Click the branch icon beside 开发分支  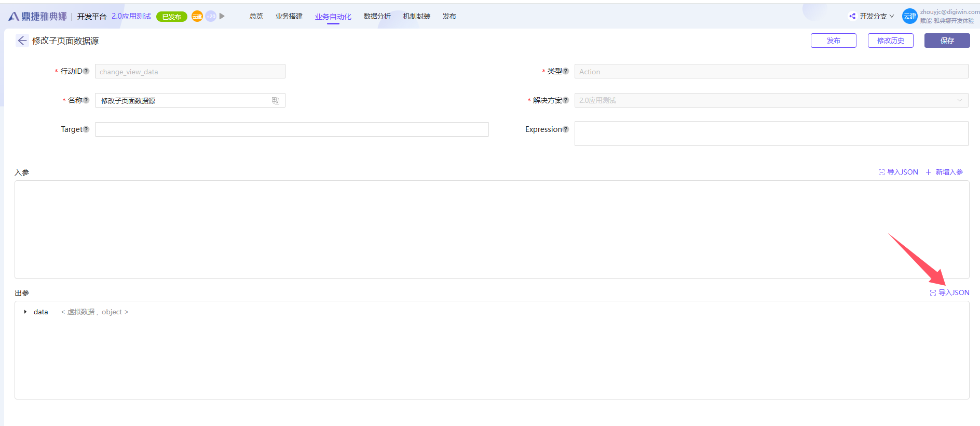click(x=852, y=16)
